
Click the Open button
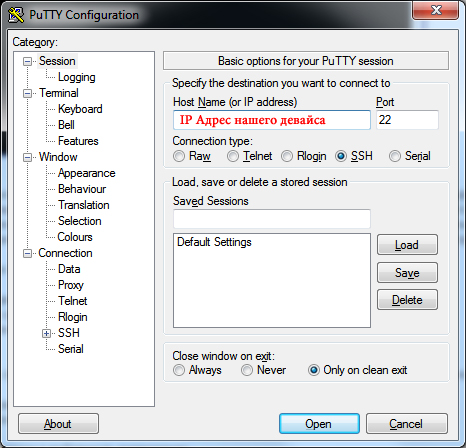pos(319,424)
